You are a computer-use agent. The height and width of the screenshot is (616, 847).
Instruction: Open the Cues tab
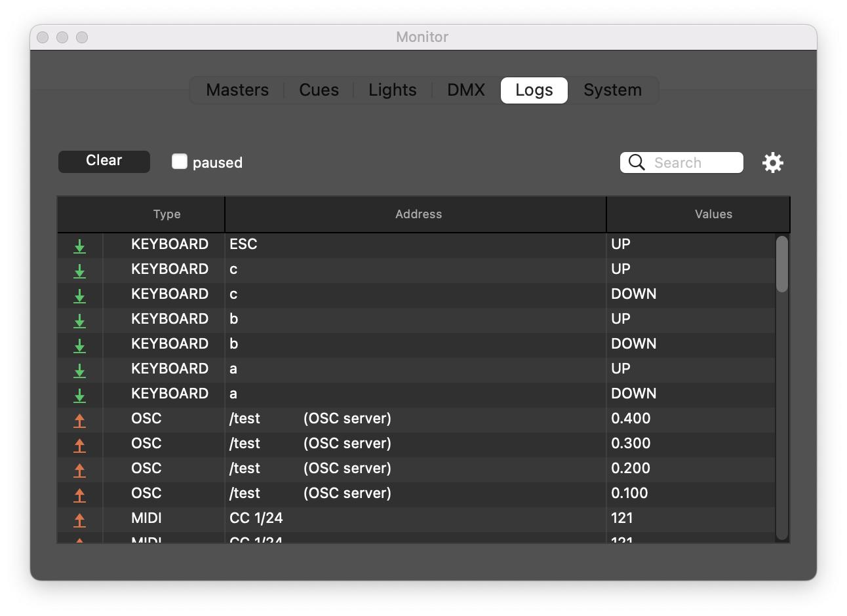(319, 90)
